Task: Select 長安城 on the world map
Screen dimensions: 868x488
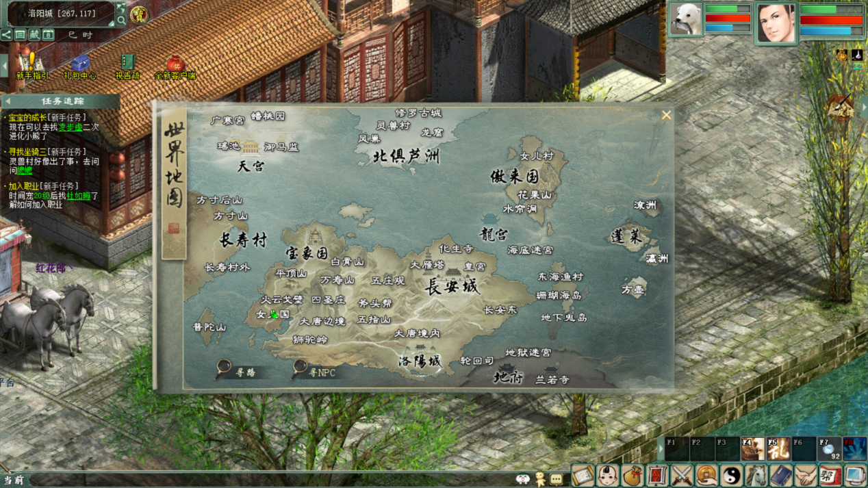Action: coord(452,286)
